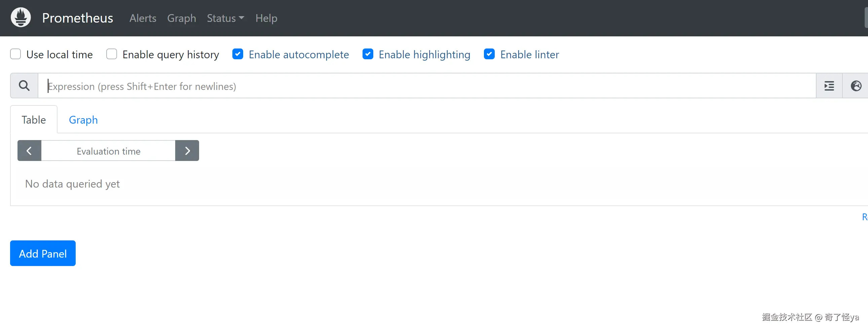The width and height of the screenshot is (868, 331).
Task: Toggle the Use local time checkbox
Action: (15, 54)
